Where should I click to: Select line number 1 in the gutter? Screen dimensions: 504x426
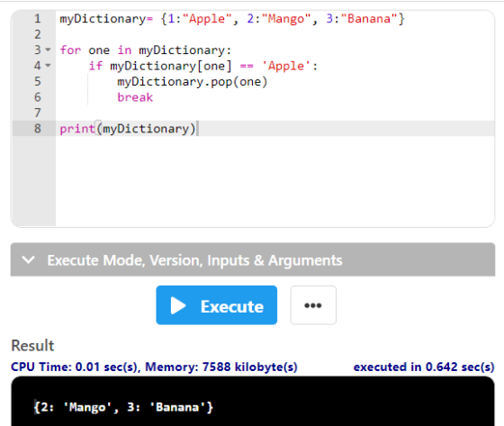38,19
